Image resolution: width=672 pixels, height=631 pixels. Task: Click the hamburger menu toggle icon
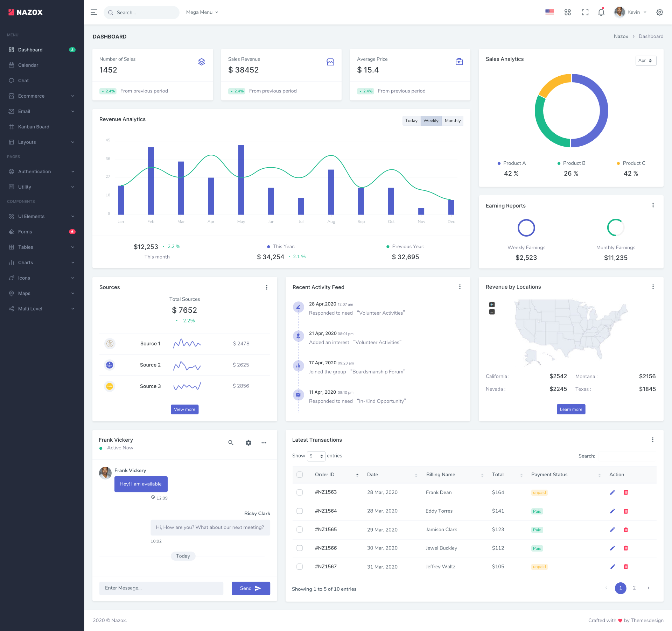tap(94, 12)
